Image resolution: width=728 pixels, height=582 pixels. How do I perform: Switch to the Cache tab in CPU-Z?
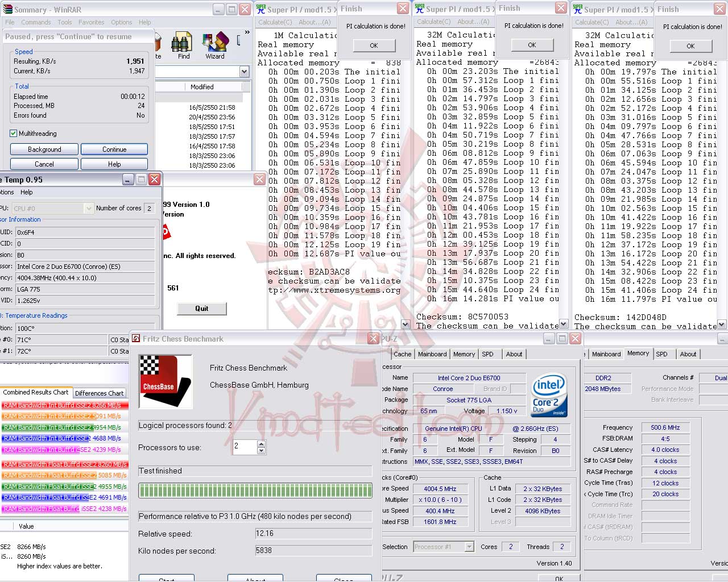(x=403, y=354)
